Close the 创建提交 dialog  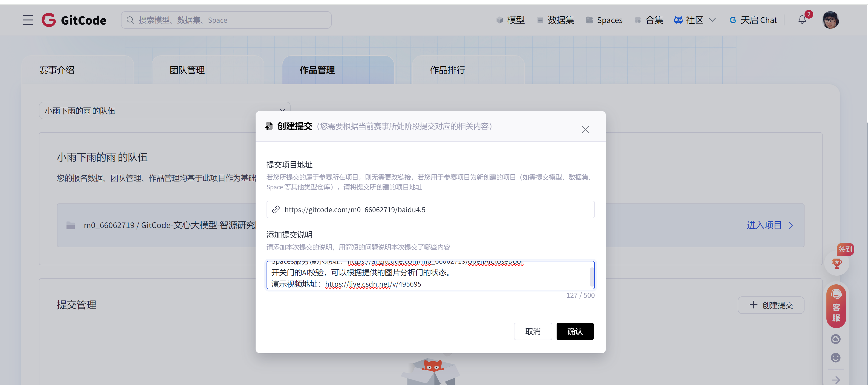[585, 130]
